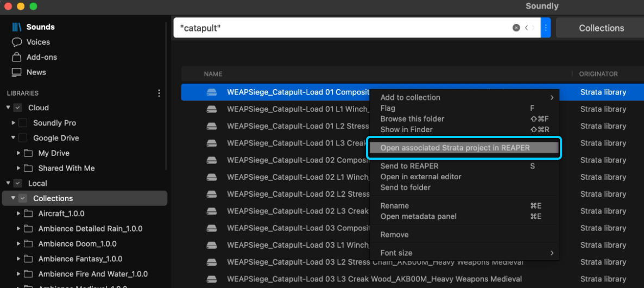Click the drive icon of the Load 01 L1 Winch row
This screenshot has width=644, height=288.
212,109
